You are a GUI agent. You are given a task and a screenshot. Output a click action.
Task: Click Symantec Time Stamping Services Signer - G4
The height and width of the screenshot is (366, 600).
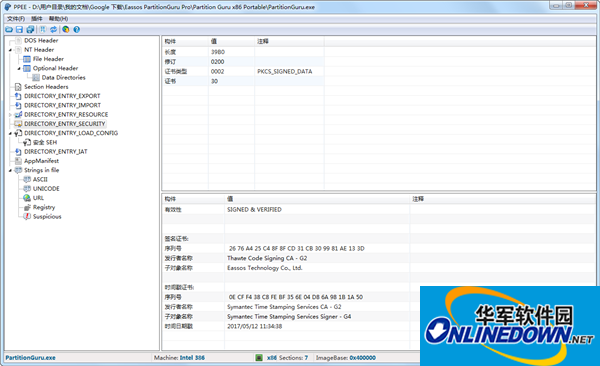[289, 317]
